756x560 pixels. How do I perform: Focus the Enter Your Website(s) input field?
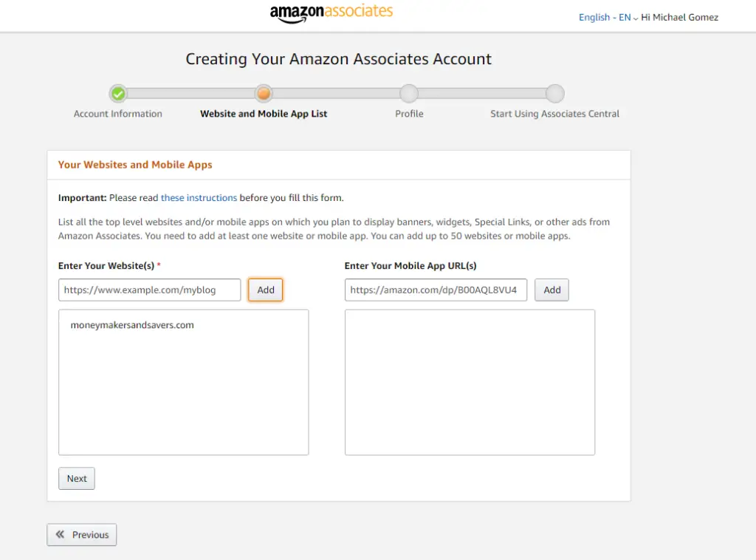click(x=149, y=290)
